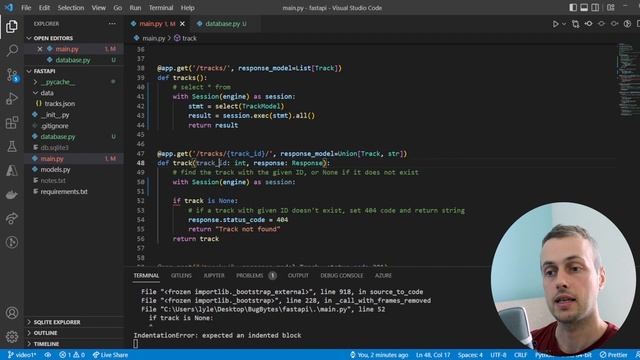This screenshot has width=640, height=360.
Task: Open the Extensions view
Action: (x=12, y=122)
